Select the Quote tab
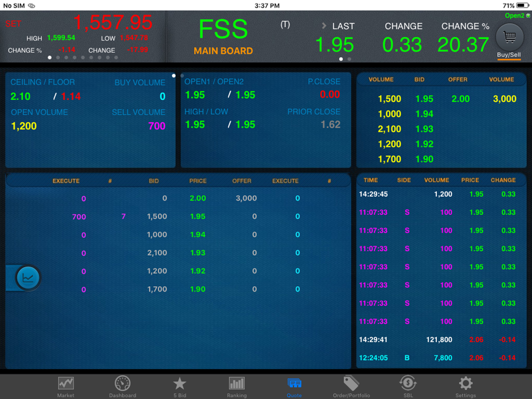This screenshot has width=532, height=399. coord(294,387)
